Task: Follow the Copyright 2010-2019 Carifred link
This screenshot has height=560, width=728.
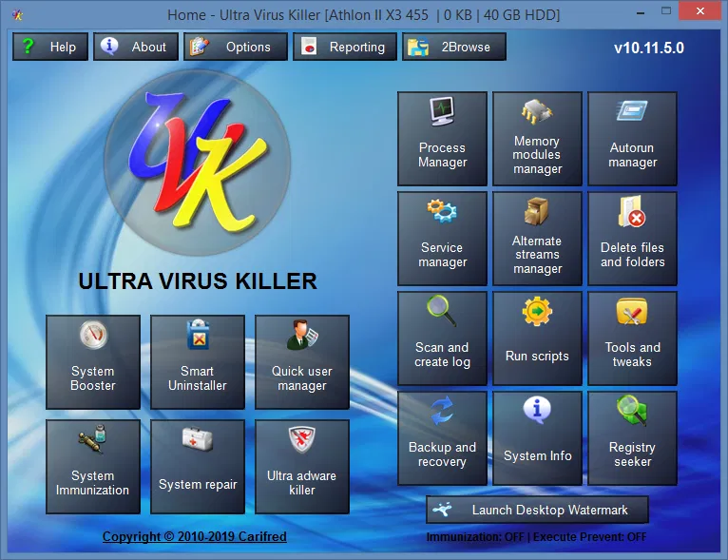Action: pos(194,536)
